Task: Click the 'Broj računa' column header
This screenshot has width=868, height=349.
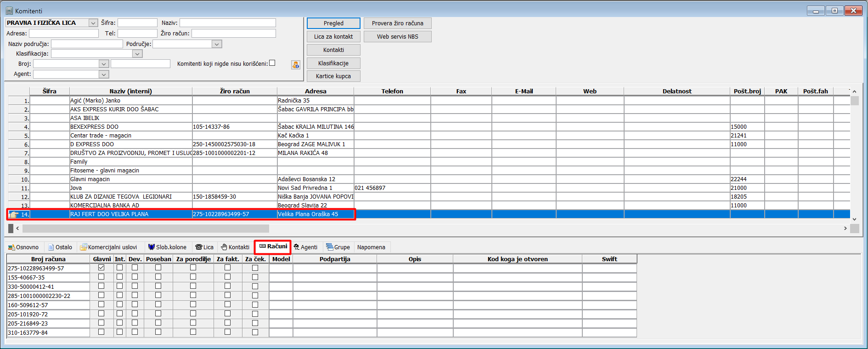Action: pyautogui.click(x=48, y=259)
